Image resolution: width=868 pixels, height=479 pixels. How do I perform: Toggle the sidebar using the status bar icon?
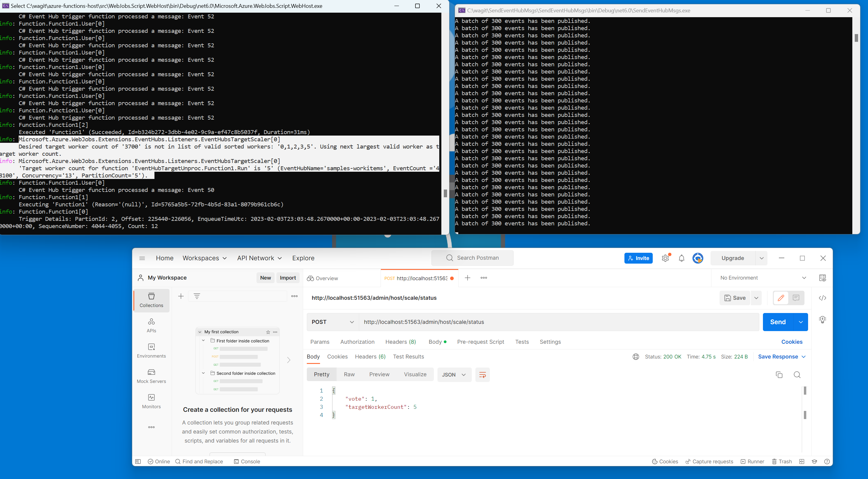point(138,462)
